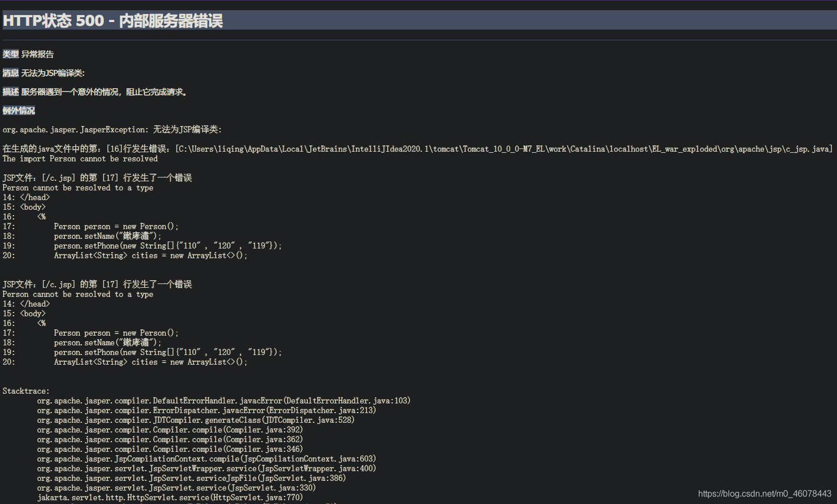Click the Compiler.compile (Compiler.java:346) line
This screenshot has width=837, height=504.
click(170, 449)
